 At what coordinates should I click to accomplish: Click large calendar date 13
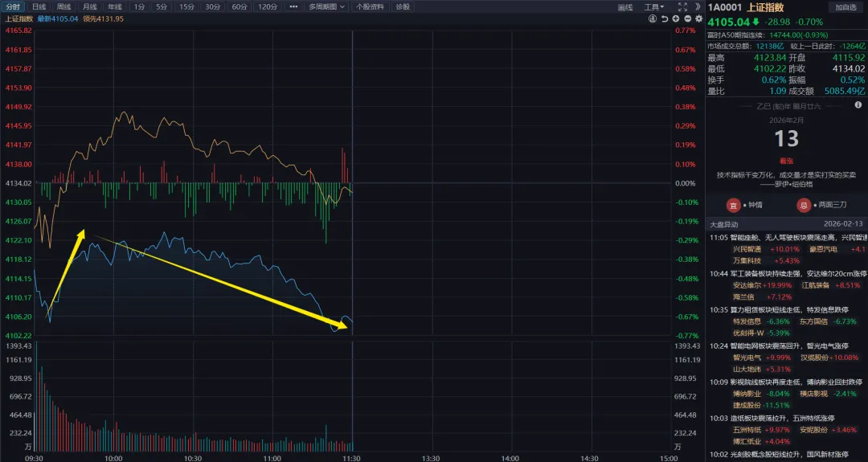[x=786, y=138]
